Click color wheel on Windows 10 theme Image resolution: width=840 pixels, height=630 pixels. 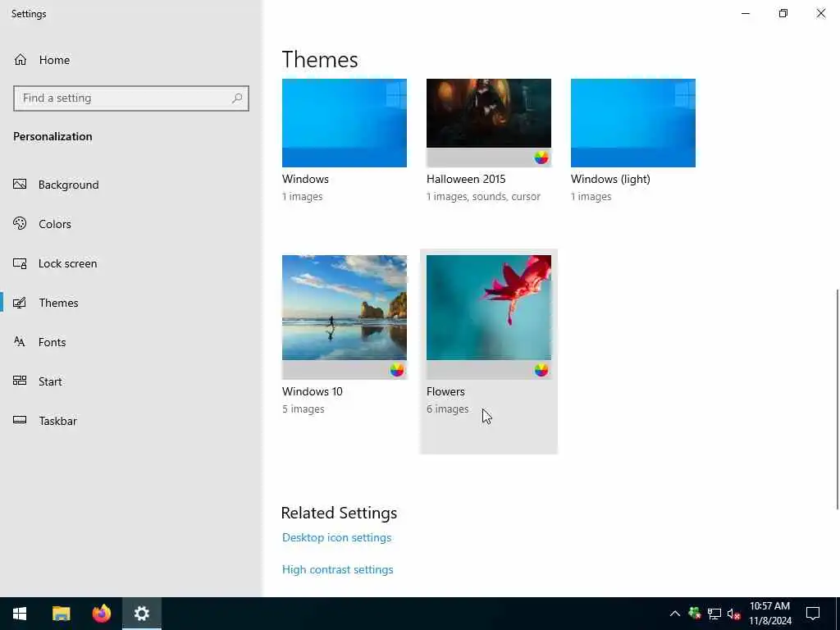397,370
